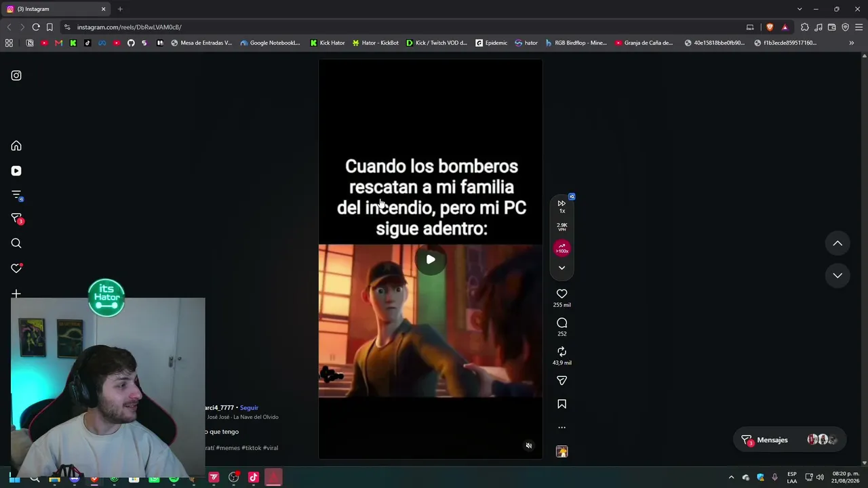Open the Instagram logo home link
The image size is (868, 488).
[16, 76]
